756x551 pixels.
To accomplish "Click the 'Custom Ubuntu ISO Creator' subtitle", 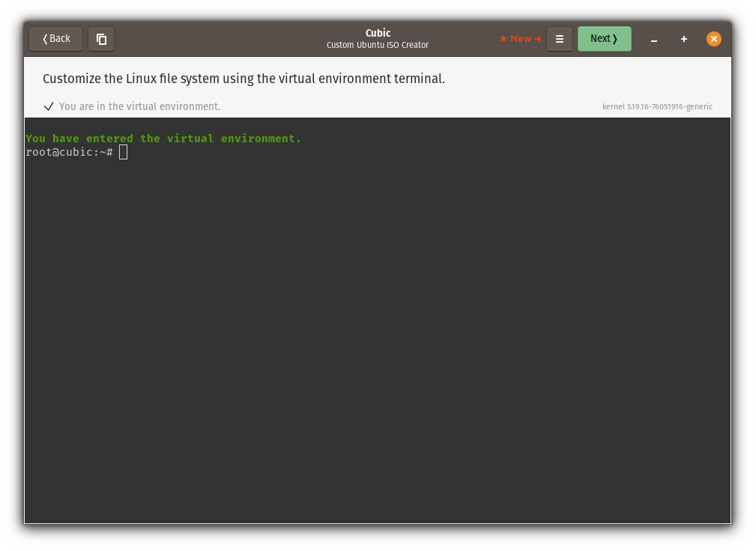I will click(378, 44).
